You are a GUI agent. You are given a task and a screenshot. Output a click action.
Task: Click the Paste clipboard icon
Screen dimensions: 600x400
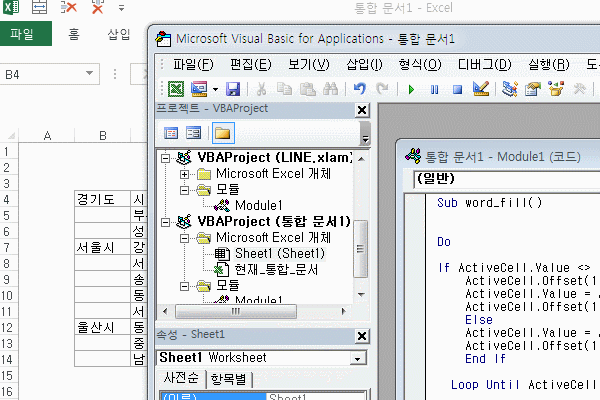click(x=308, y=89)
